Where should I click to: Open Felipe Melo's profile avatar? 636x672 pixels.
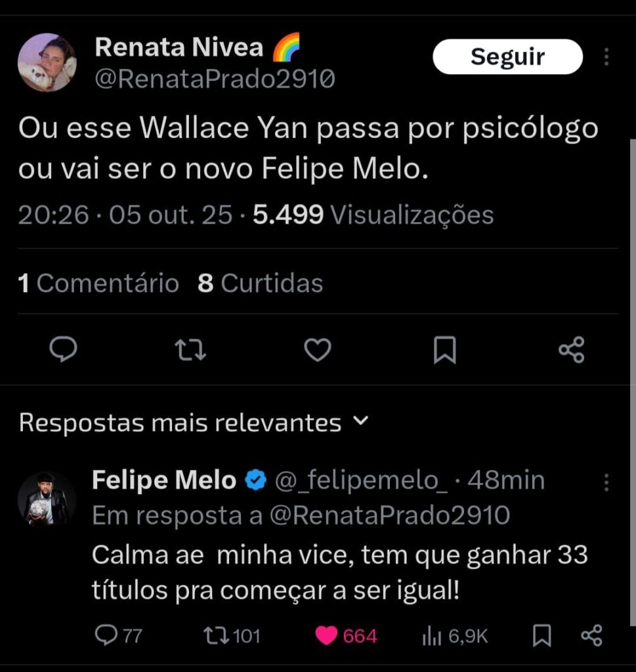click(x=47, y=499)
